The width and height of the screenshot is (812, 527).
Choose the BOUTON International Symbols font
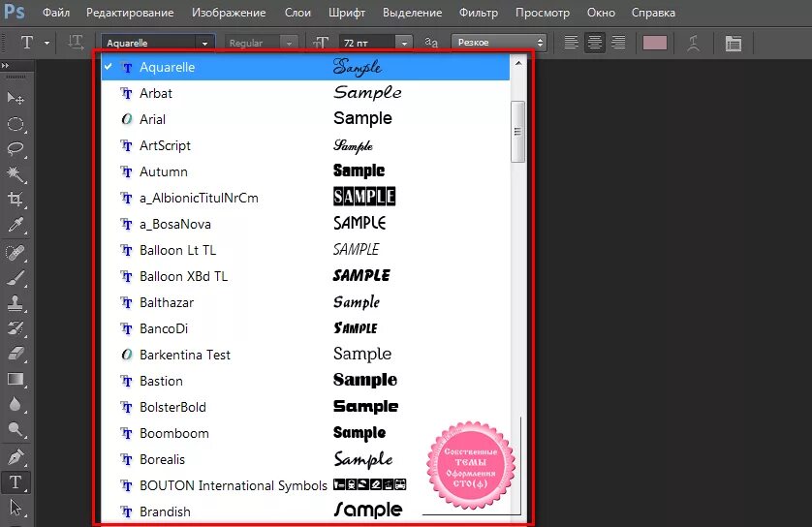click(305, 485)
